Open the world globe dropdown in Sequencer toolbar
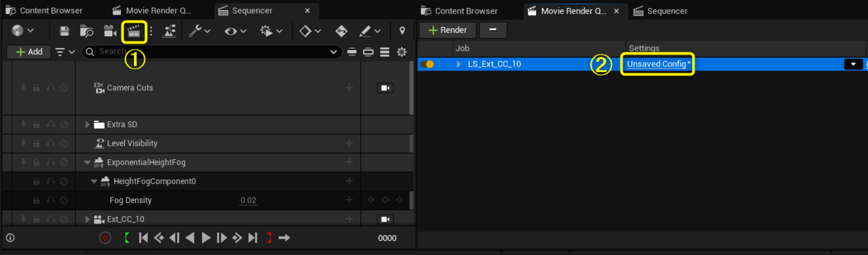The height and width of the screenshot is (255, 868). (23, 31)
